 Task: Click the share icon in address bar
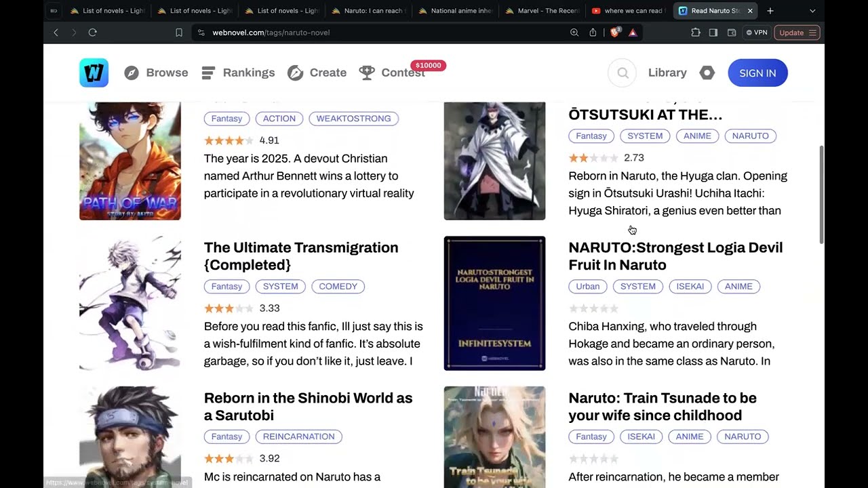[x=593, y=33]
